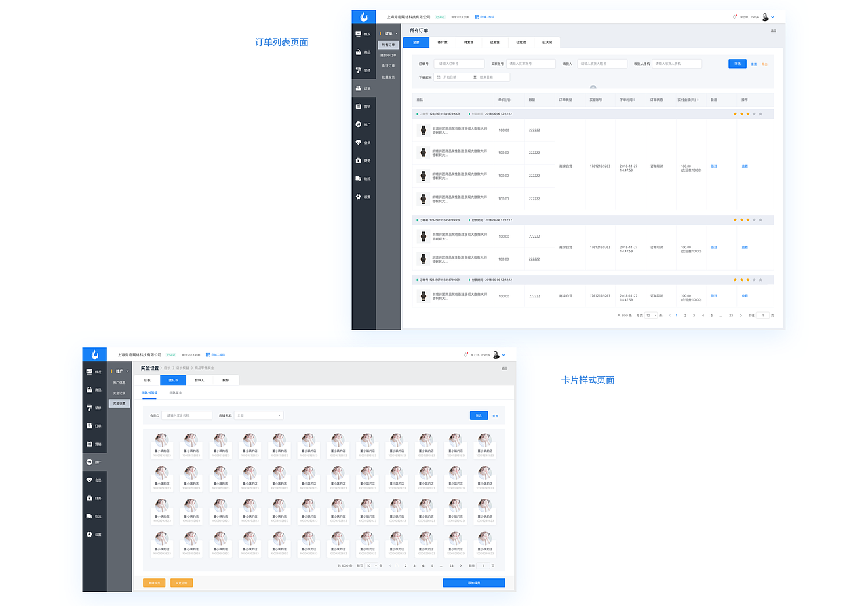Open 奖金记录 in card page submenu
The width and height of the screenshot is (868, 606).
(119, 393)
